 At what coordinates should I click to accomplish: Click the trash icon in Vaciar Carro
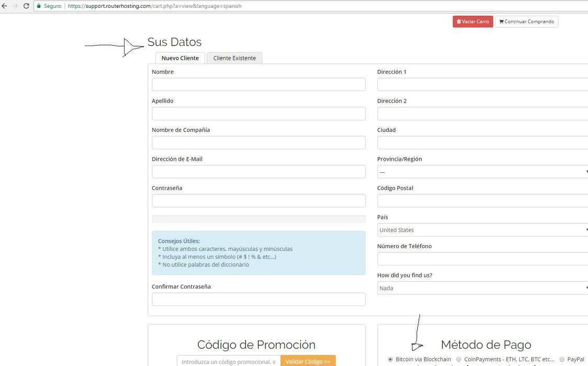(x=459, y=22)
